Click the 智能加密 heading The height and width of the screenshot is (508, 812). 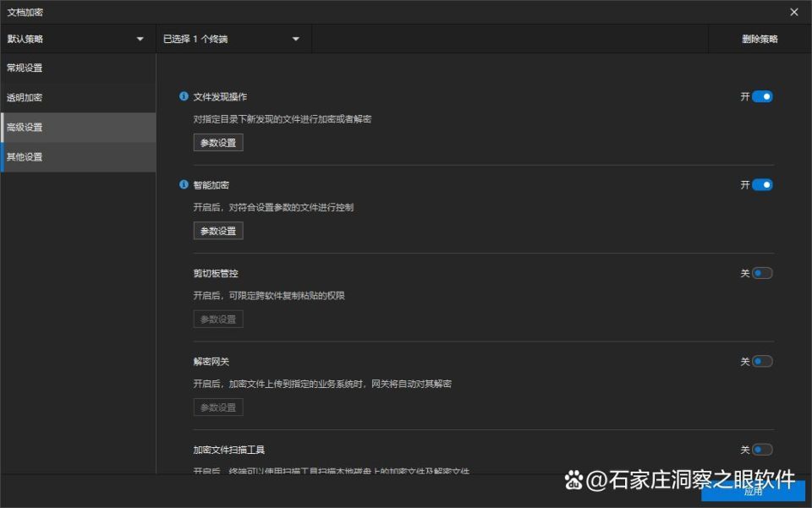[x=211, y=184]
